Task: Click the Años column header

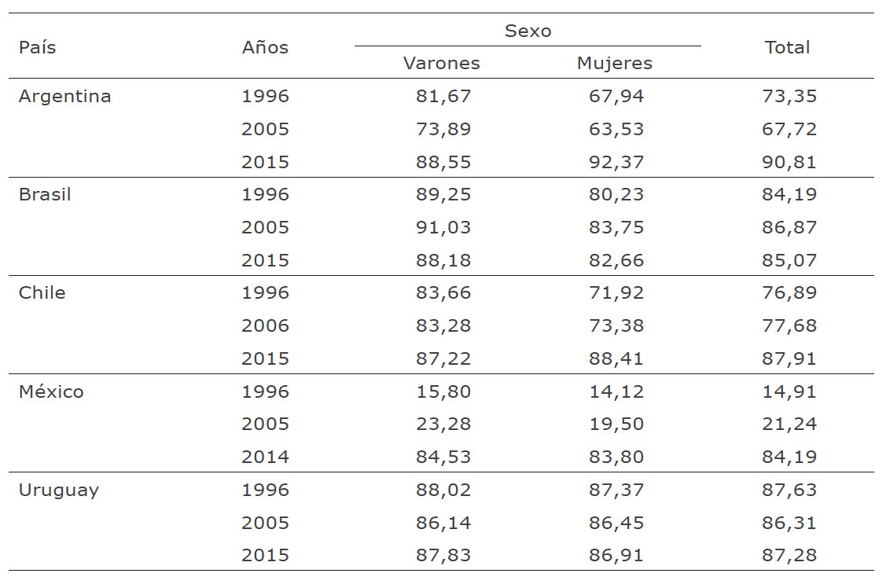Action: click(265, 47)
